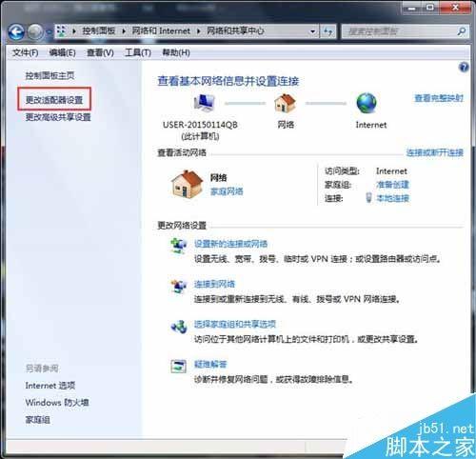The image size is (476, 459).
Task: Open 家庭组 link in See also
Action: coord(37,420)
